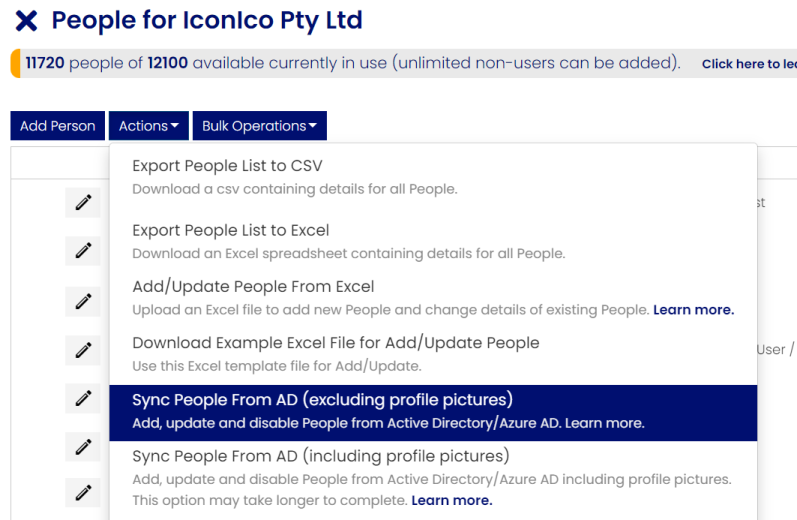Click the sixth row's pencil edit icon
The width and height of the screenshot is (797, 520).
point(83,447)
